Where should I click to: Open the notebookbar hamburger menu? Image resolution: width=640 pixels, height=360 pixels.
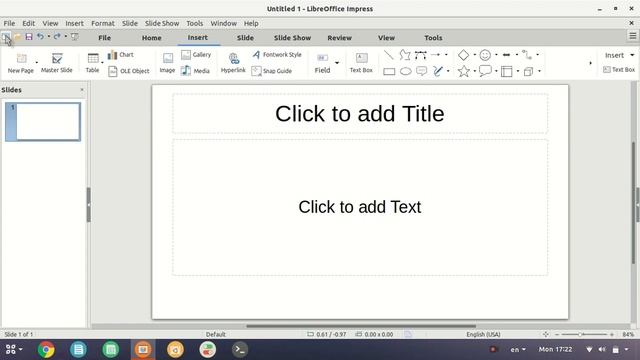pos(632,36)
